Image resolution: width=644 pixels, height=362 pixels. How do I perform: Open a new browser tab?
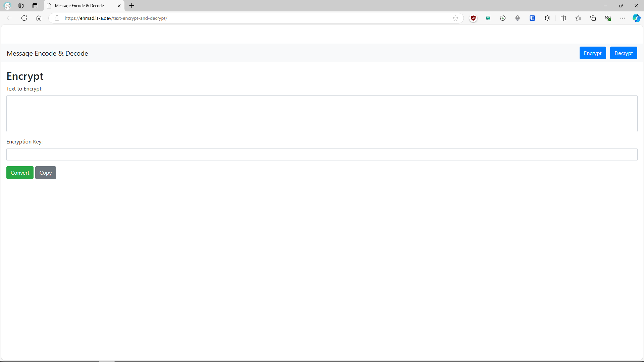[132, 6]
